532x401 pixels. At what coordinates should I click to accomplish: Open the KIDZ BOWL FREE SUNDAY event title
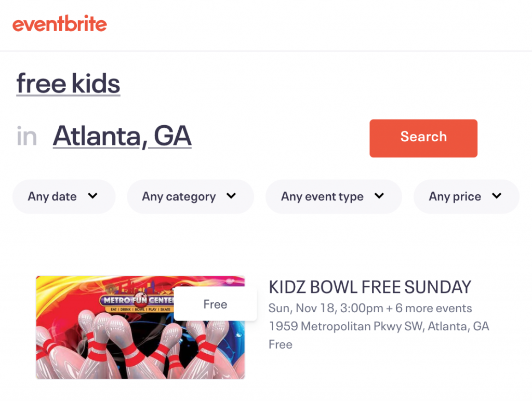point(370,287)
